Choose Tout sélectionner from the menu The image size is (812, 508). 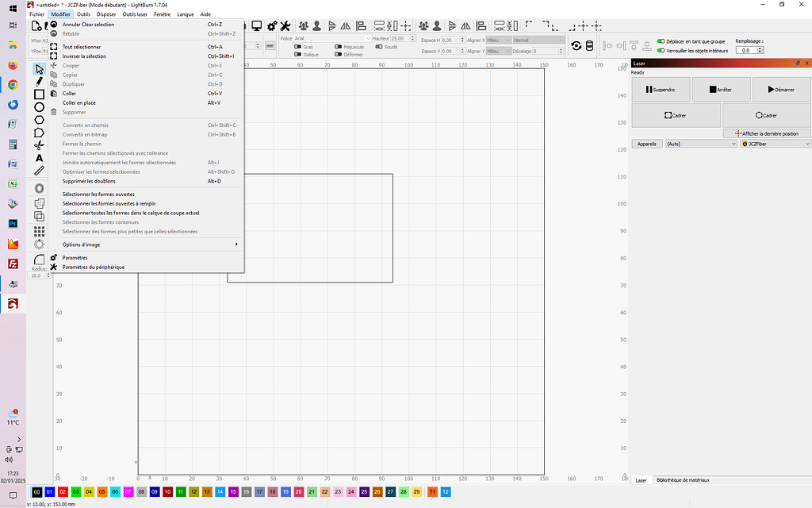(x=147, y=47)
